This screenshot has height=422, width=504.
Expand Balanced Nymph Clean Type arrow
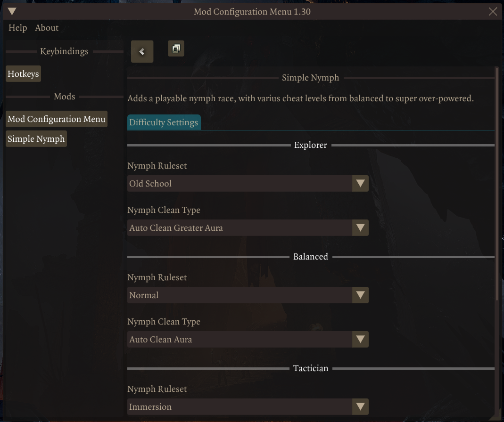tap(360, 340)
